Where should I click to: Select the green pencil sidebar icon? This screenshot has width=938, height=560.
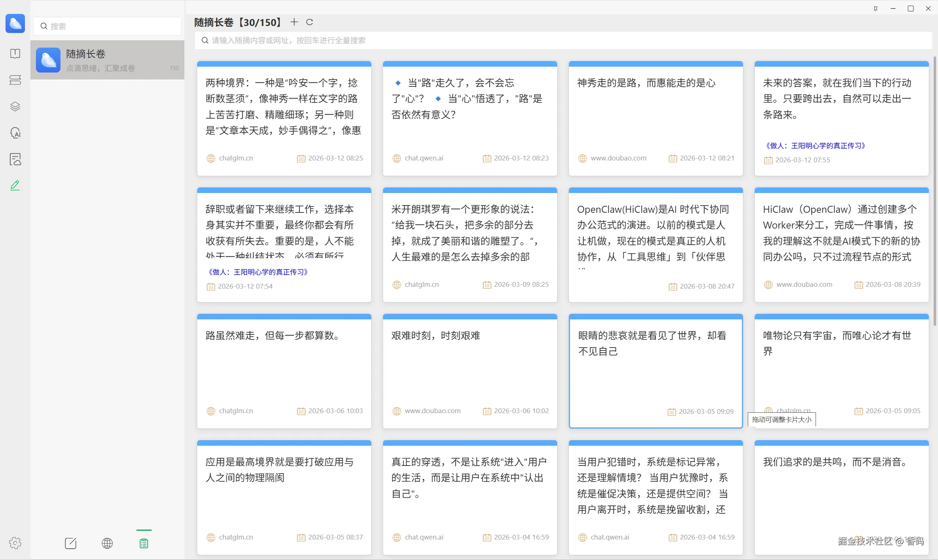click(x=15, y=185)
